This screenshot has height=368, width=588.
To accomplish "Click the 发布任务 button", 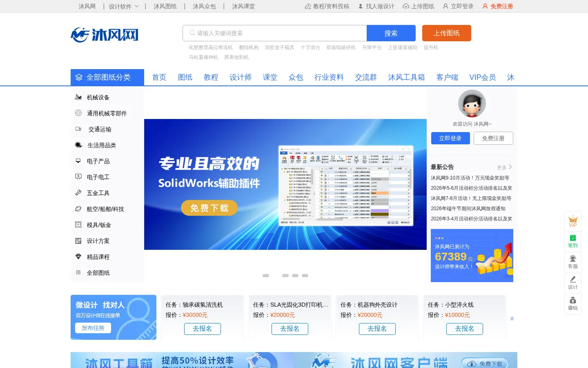I will pos(93,328).
